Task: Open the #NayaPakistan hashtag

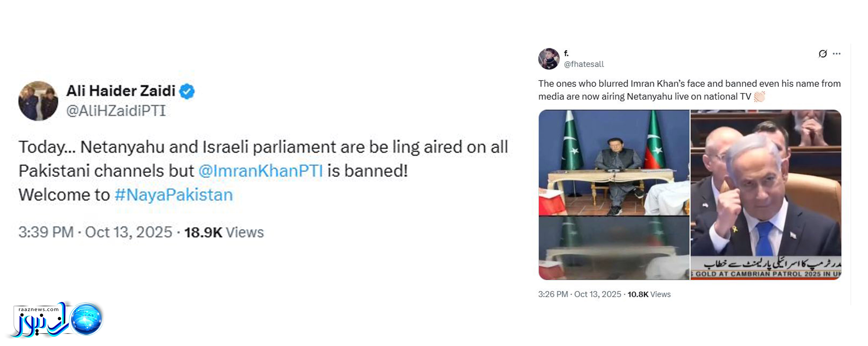Action: click(x=173, y=195)
